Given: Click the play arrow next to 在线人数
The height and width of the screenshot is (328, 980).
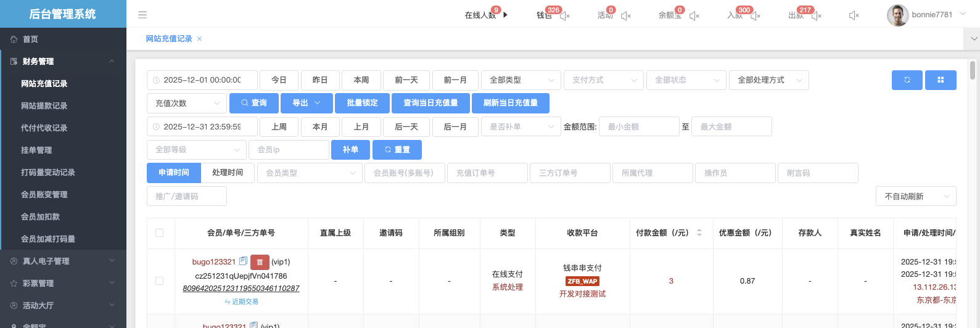Looking at the screenshot, I should [506, 15].
